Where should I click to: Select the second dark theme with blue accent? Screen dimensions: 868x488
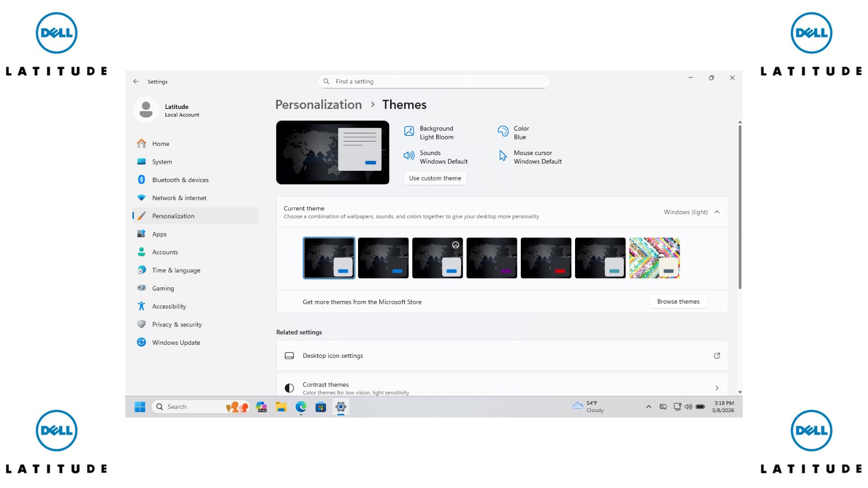point(383,258)
